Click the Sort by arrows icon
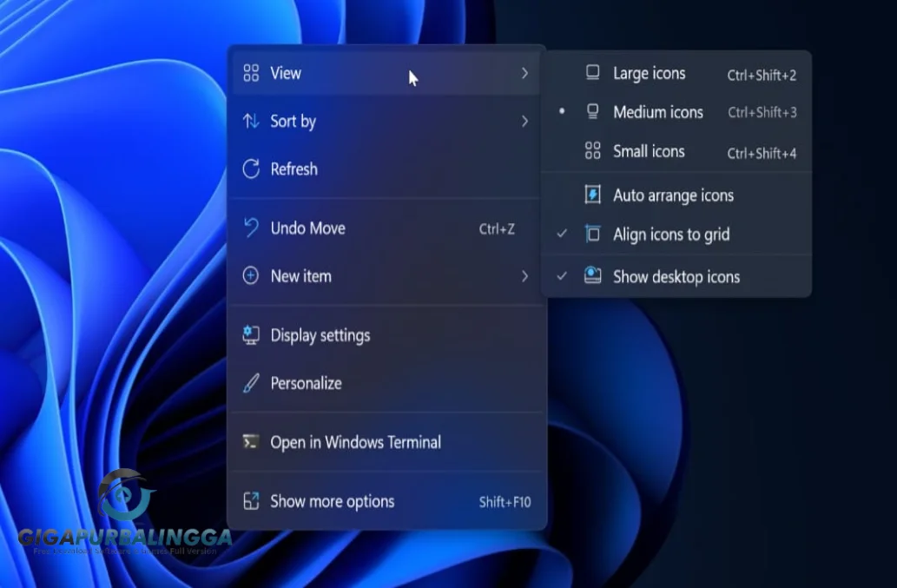The width and height of the screenshot is (897, 588). point(251,121)
